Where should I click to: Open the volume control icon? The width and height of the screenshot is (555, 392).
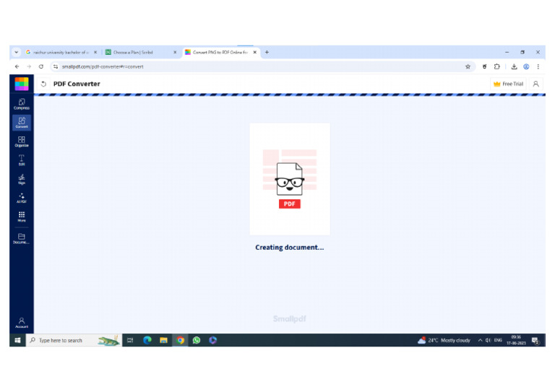pos(488,340)
